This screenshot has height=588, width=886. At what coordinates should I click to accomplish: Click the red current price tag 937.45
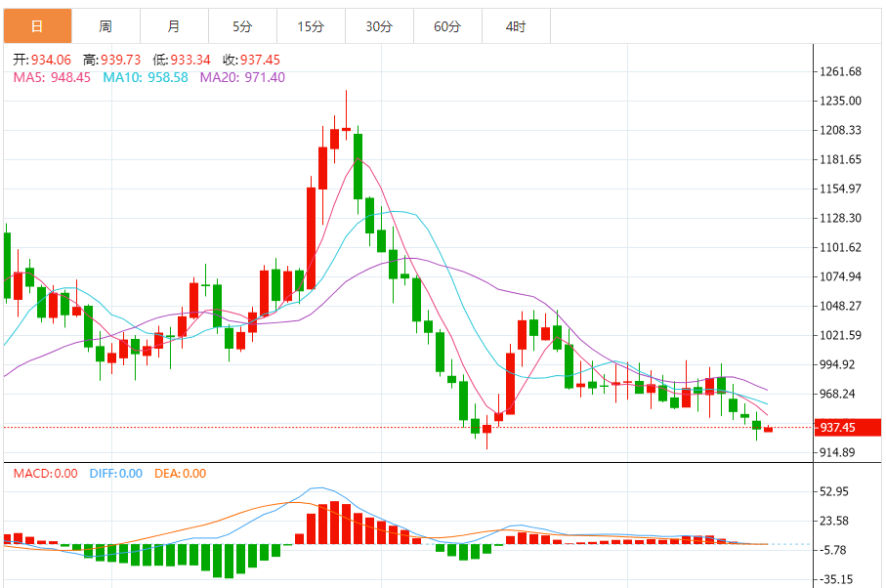pos(848,428)
